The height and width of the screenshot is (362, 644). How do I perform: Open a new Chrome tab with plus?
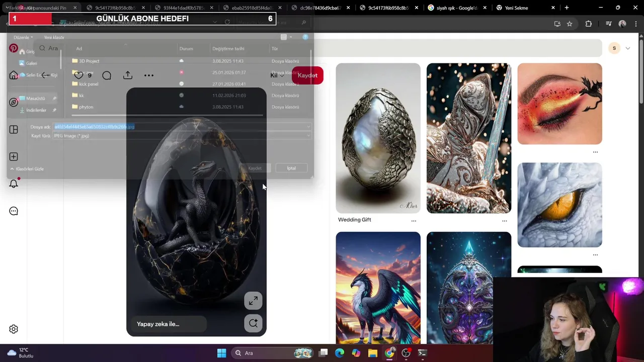567,8
